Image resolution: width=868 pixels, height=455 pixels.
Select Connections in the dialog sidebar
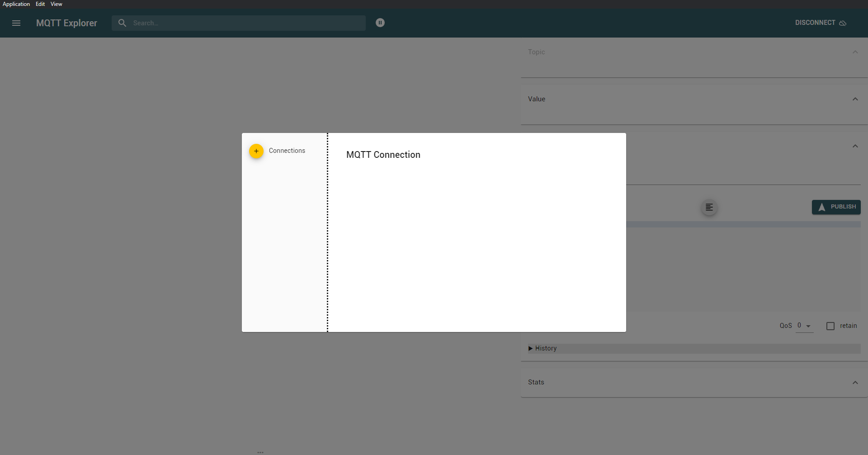[287, 151]
